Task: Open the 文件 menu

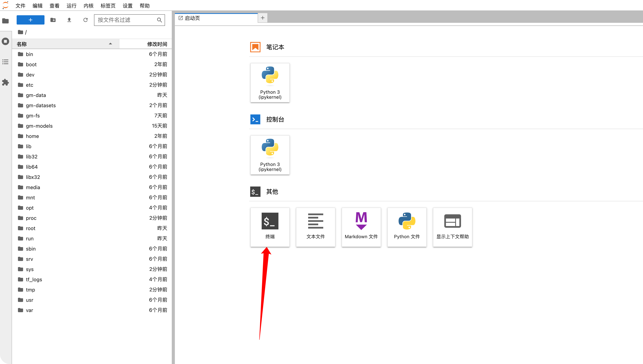Action: tap(21, 5)
